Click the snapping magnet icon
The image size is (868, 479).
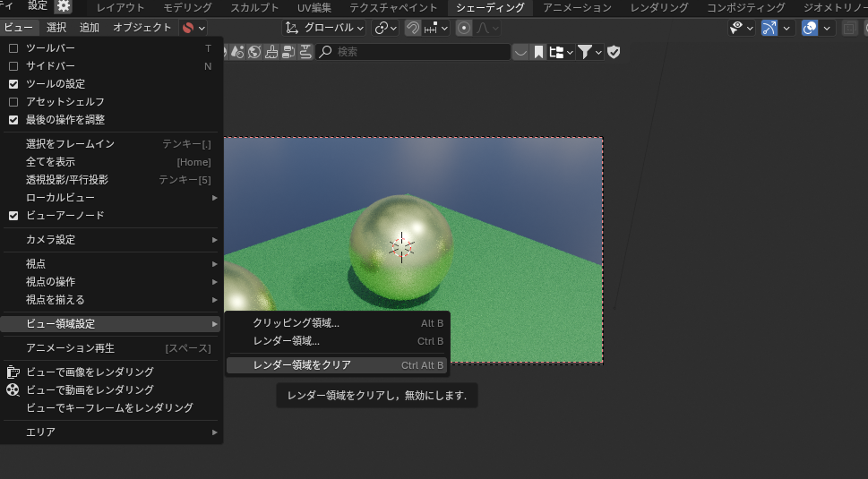click(x=413, y=28)
